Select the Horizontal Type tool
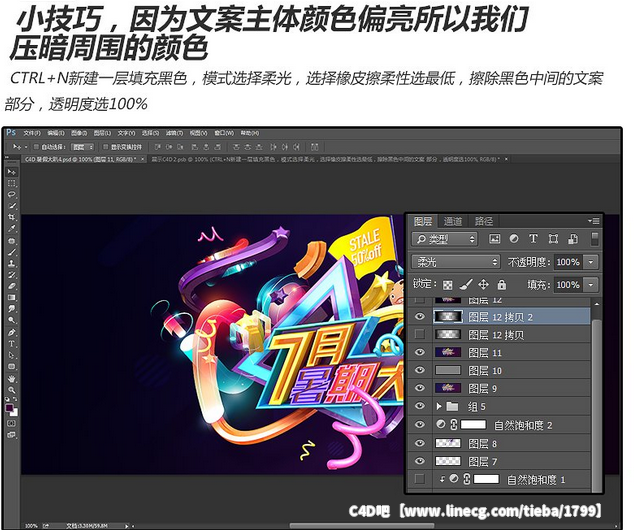 12,342
